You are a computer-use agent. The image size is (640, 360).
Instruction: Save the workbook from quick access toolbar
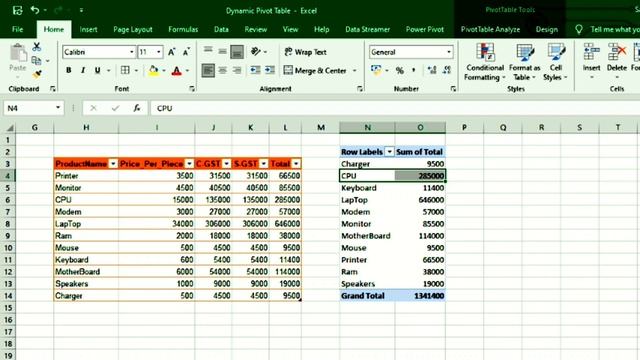(x=17, y=10)
